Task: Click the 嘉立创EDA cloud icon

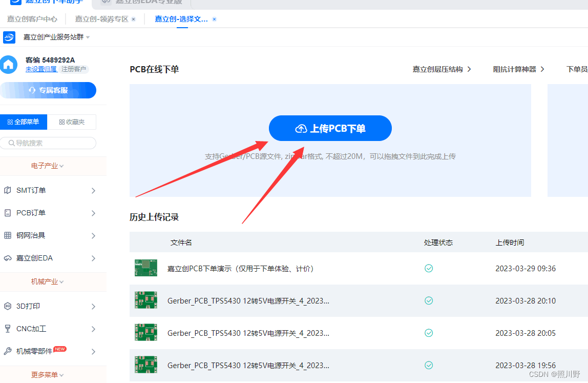Action: [x=8, y=258]
